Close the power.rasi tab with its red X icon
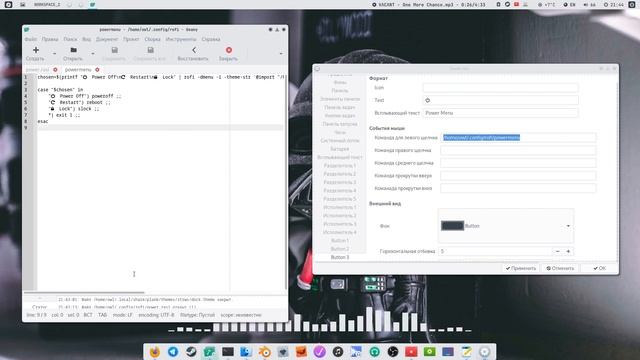 (55, 69)
